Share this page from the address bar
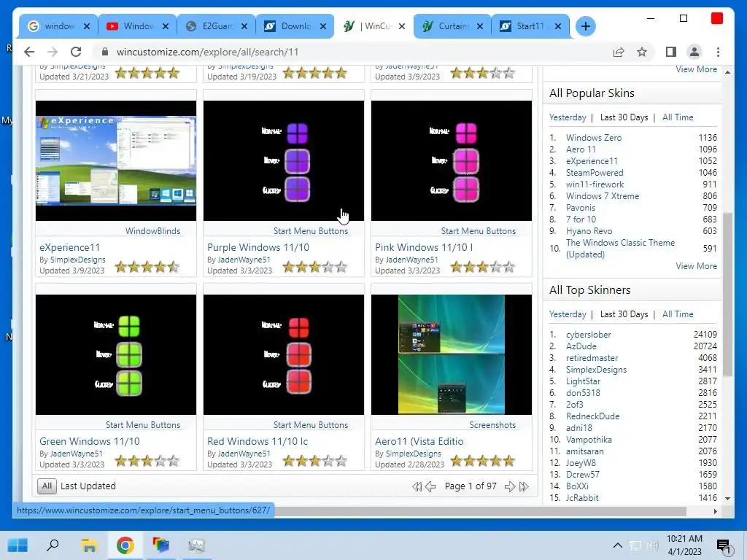The image size is (747, 560). point(619,52)
